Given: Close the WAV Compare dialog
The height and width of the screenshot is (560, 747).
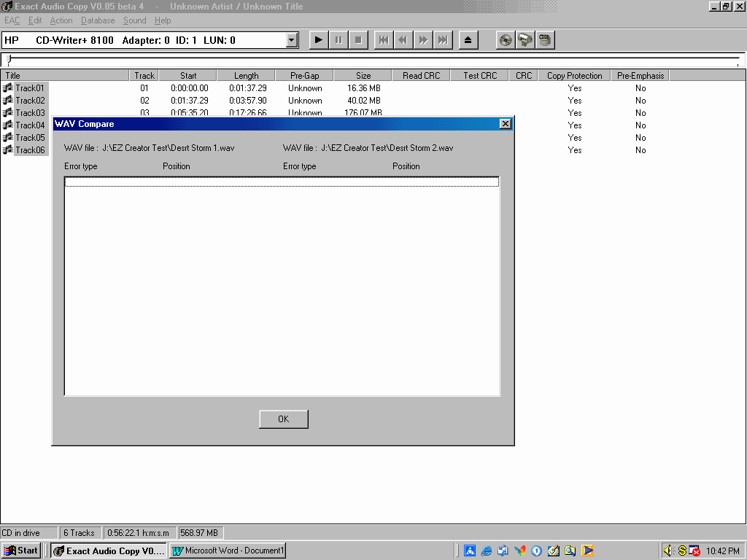Looking at the screenshot, I should (x=505, y=124).
